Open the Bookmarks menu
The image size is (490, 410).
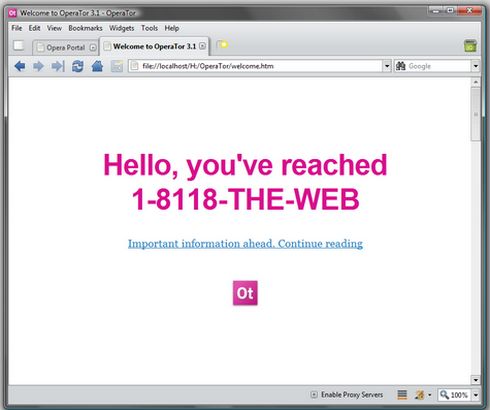pyautogui.click(x=85, y=28)
